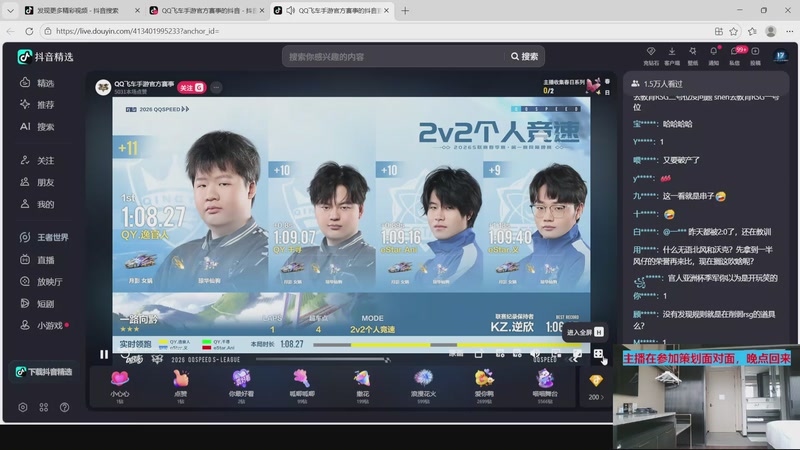Go back with the browser back arrow

10,31
